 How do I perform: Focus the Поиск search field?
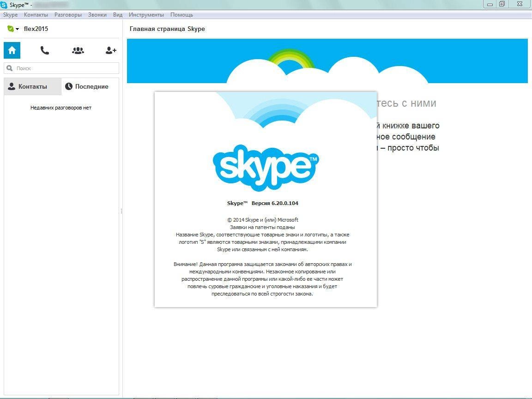click(x=61, y=68)
